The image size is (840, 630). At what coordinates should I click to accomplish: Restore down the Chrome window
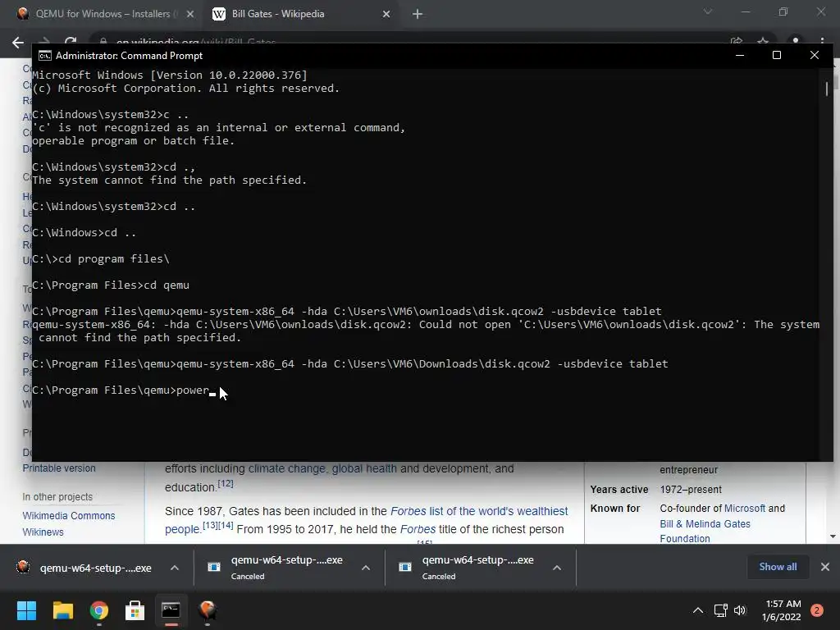783,11
